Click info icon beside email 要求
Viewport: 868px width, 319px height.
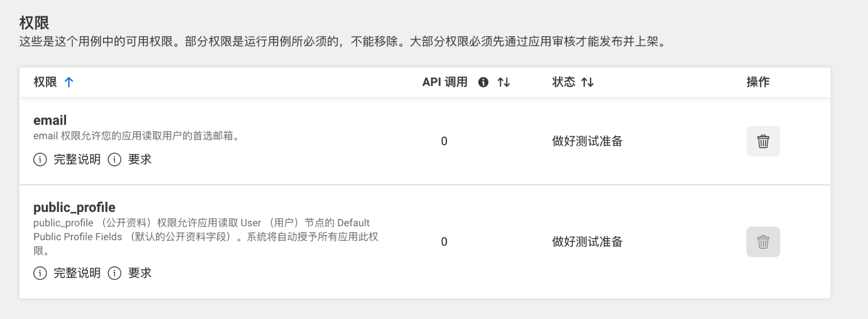(x=115, y=160)
